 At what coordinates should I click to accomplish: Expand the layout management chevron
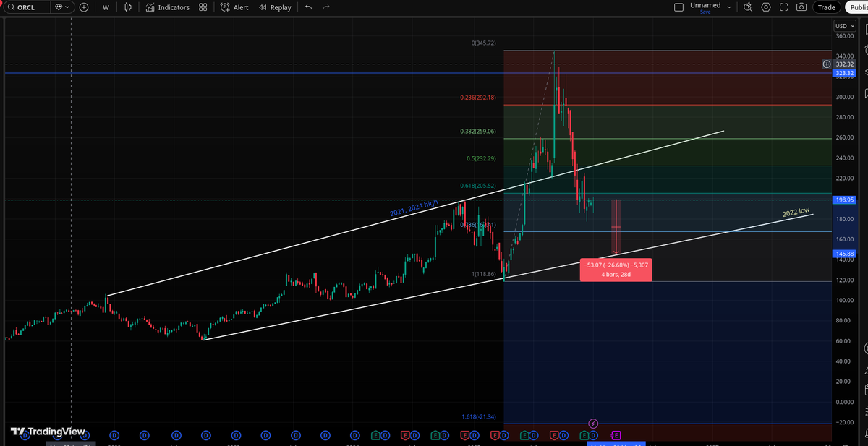[x=729, y=7]
